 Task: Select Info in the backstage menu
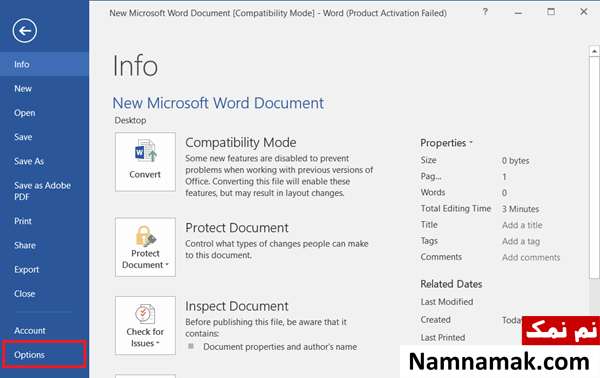44,64
